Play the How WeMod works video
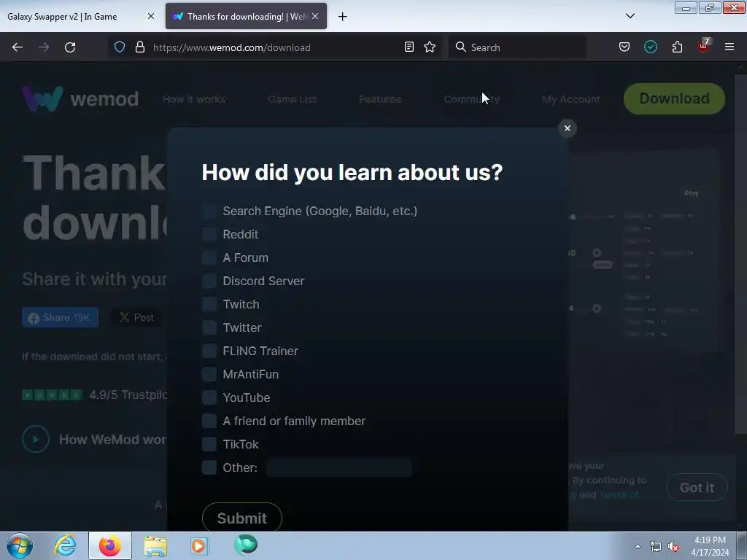This screenshot has height=560, width=747. [x=36, y=439]
